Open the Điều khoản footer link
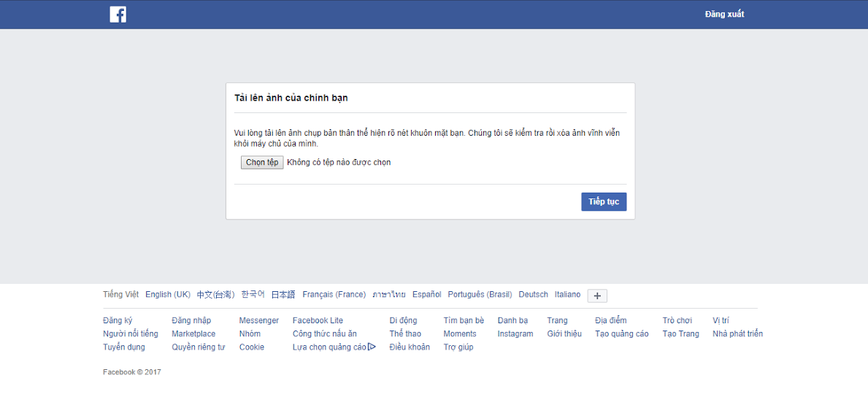 click(410, 347)
